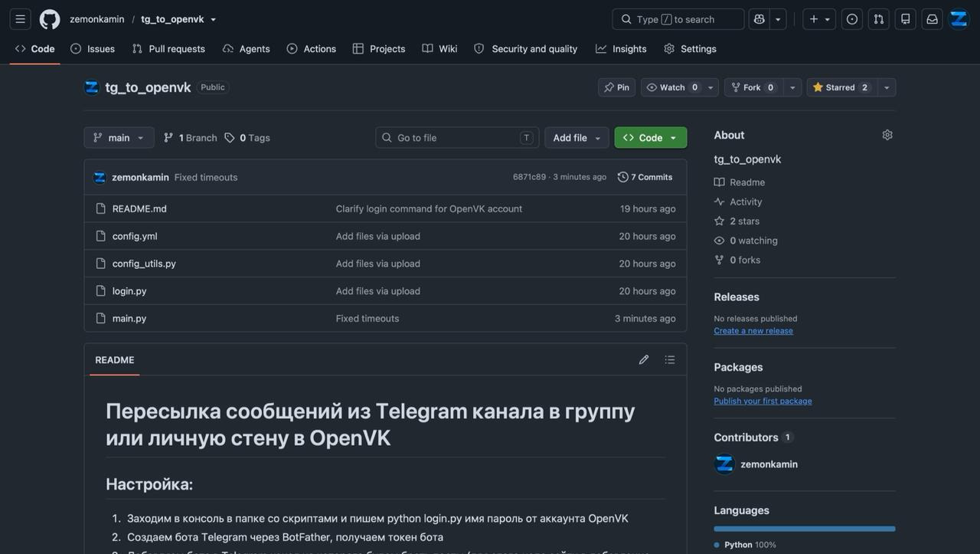This screenshot has width=980, height=554.
Task: Open the green Code dropdown button
Action: pyautogui.click(x=651, y=138)
